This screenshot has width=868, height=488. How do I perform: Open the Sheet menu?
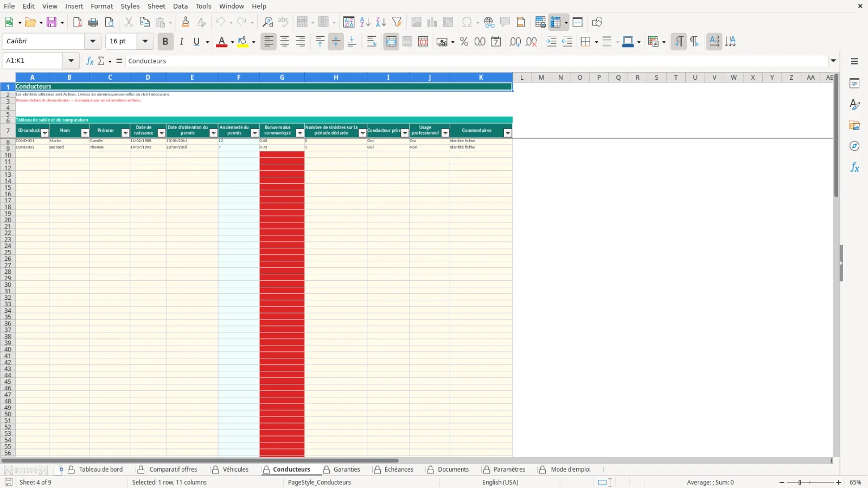coord(156,6)
